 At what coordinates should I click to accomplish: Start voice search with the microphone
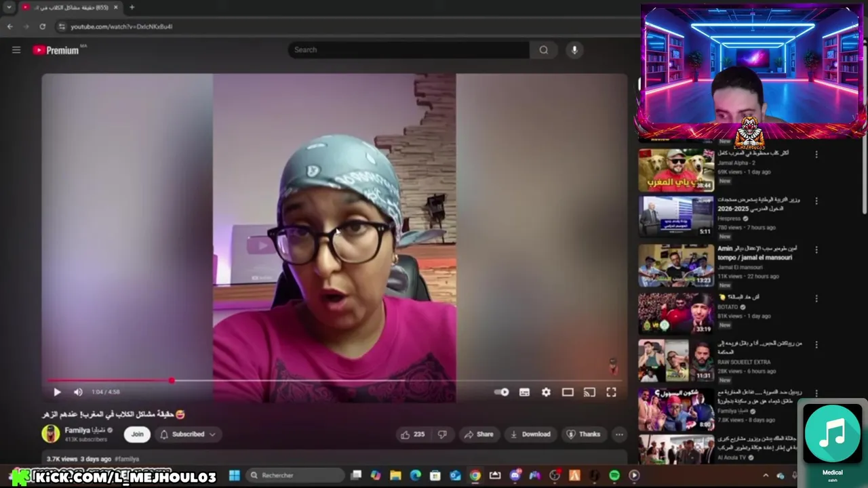point(574,49)
